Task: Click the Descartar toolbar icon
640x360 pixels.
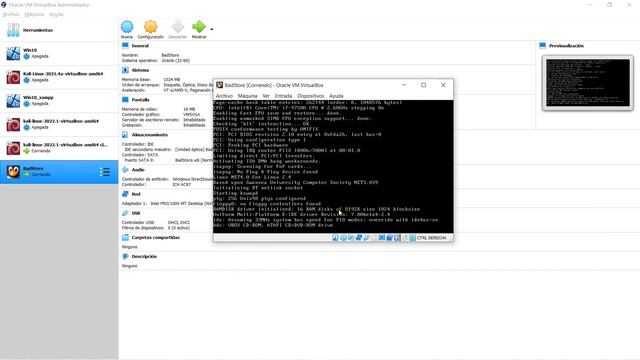Action: click(178, 27)
